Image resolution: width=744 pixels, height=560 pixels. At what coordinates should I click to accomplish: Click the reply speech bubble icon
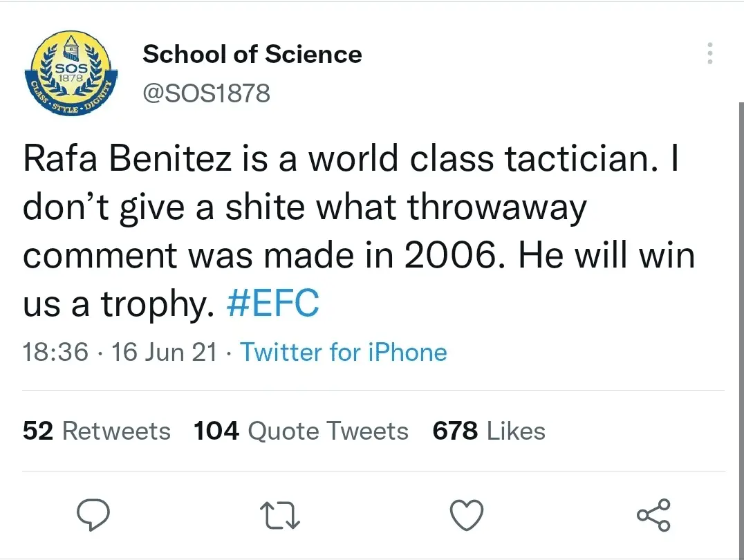[x=93, y=516]
